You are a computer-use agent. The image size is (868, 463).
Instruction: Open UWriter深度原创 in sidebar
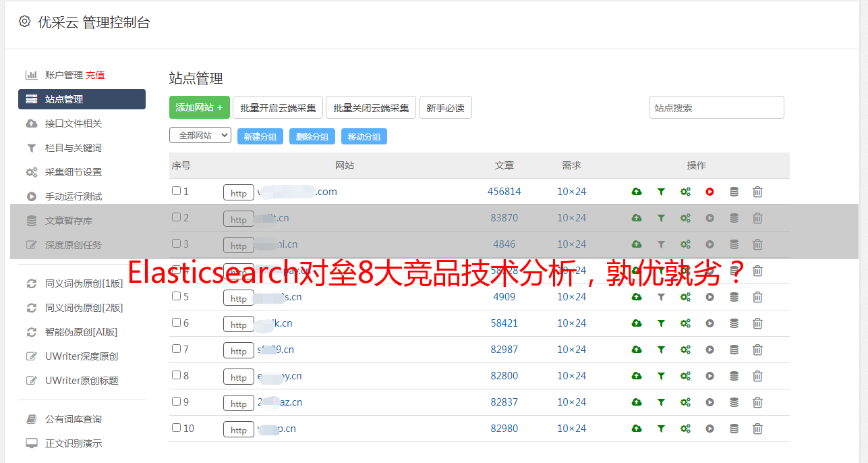(82, 356)
